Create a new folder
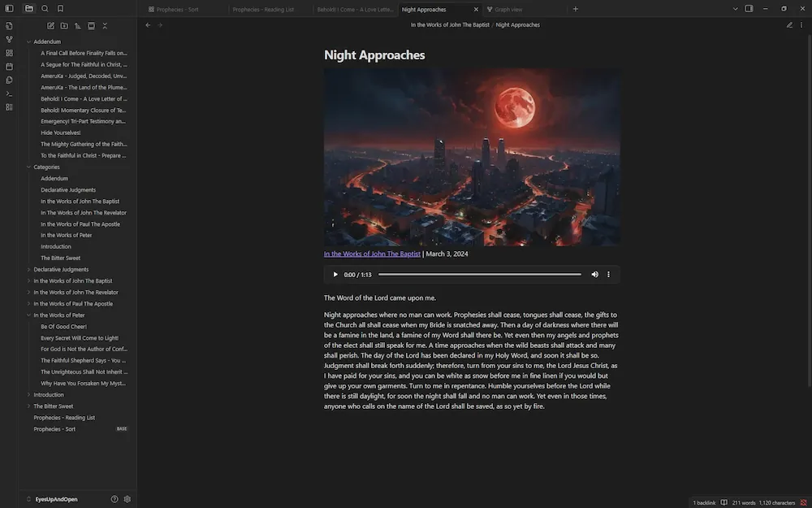The image size is (812, 508). [x=64, y=25]
